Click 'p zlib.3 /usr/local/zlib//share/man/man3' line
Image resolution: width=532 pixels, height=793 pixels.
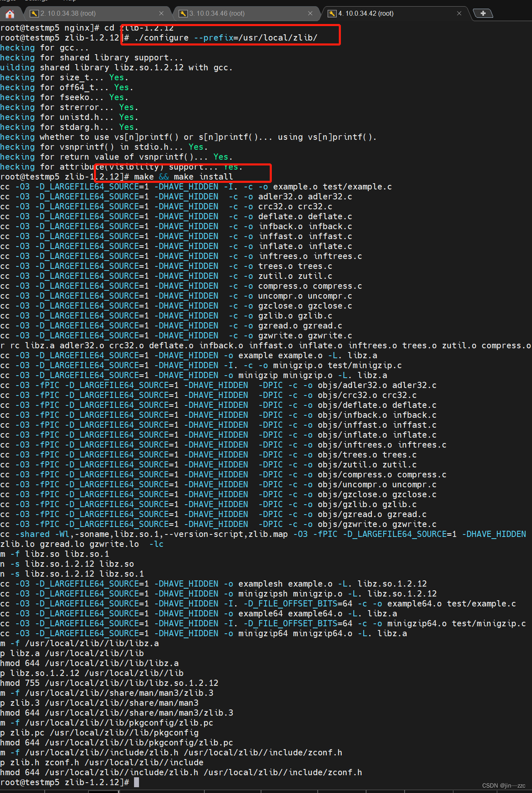coord(99,703)
